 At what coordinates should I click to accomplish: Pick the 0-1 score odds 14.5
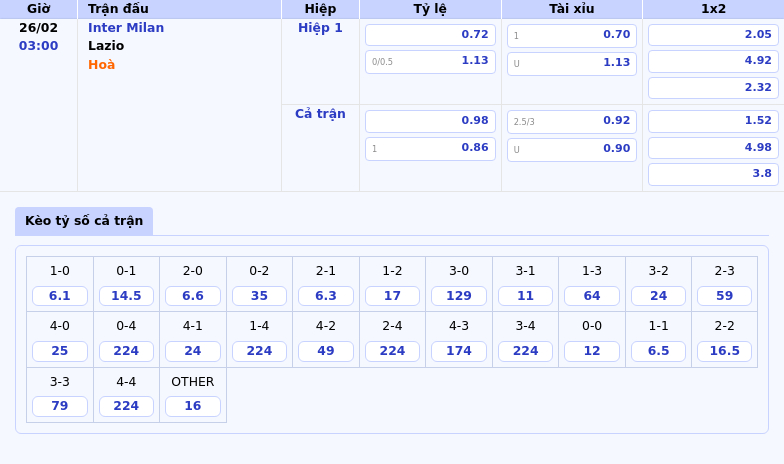pos(126,296)
